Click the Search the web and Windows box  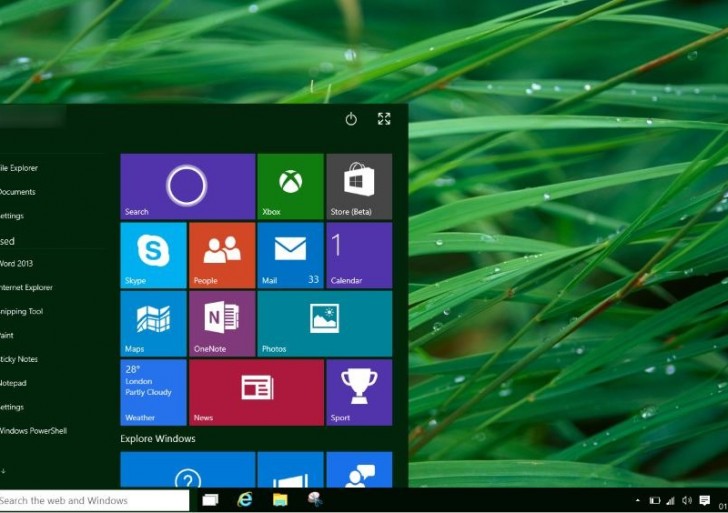coord(94,500)
